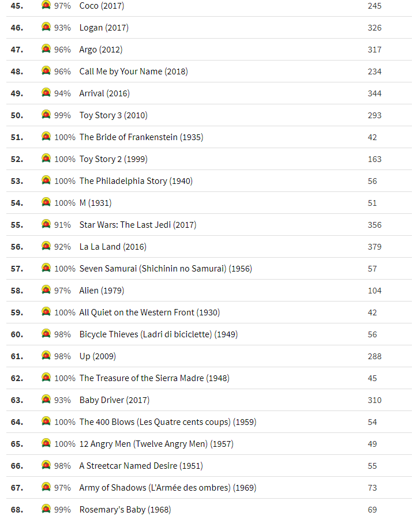Screen dimensions: 420x516
Task: Select Star Wars: The Last Jedi (2017)
Action: click(x=137, y=225)
